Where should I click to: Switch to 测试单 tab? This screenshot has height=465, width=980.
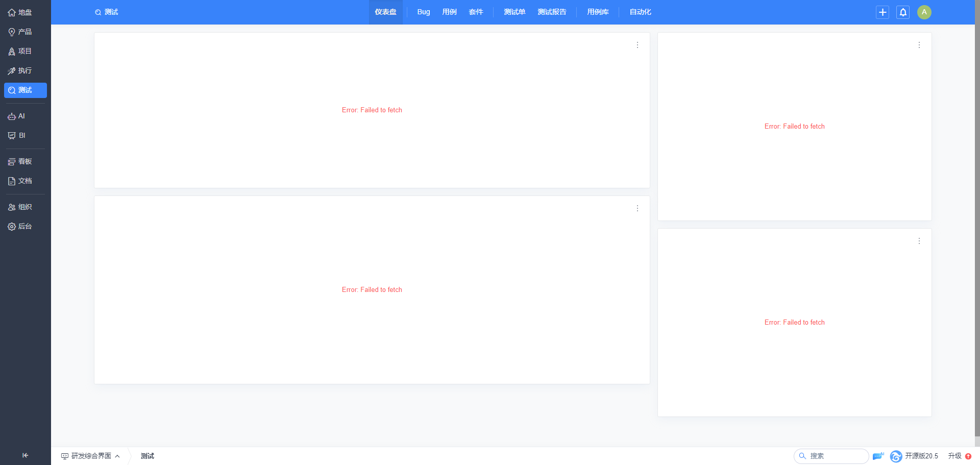tap(515, 12)
